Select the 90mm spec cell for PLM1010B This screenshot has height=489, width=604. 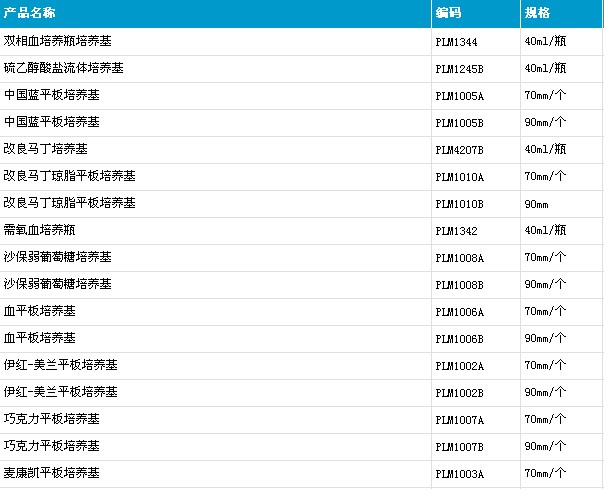(x=536, y=204)
